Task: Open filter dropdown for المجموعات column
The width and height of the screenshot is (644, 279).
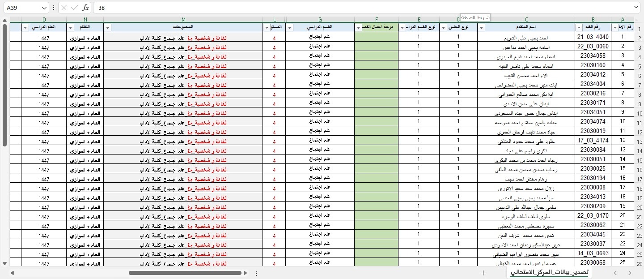Action: tap(108, 28)
